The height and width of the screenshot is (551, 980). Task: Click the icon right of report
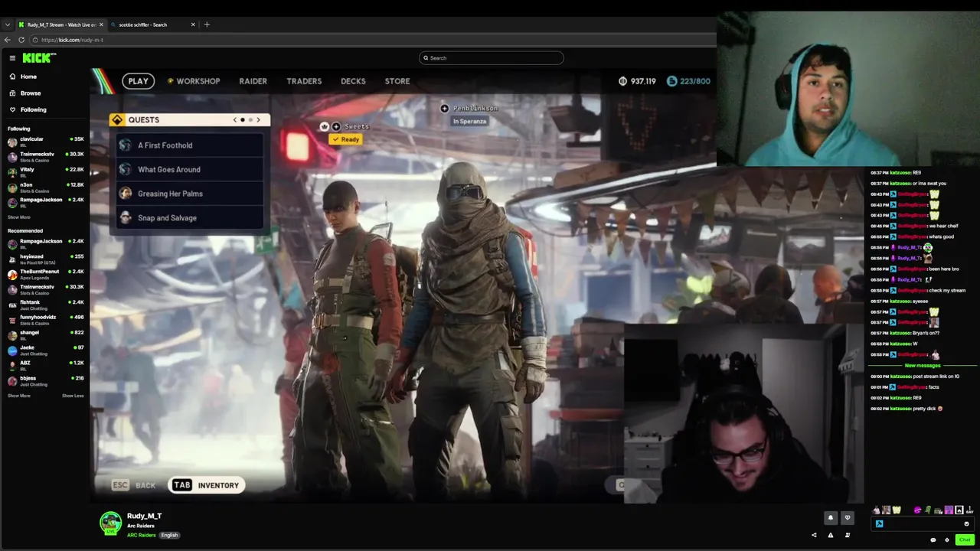point(847,535)
